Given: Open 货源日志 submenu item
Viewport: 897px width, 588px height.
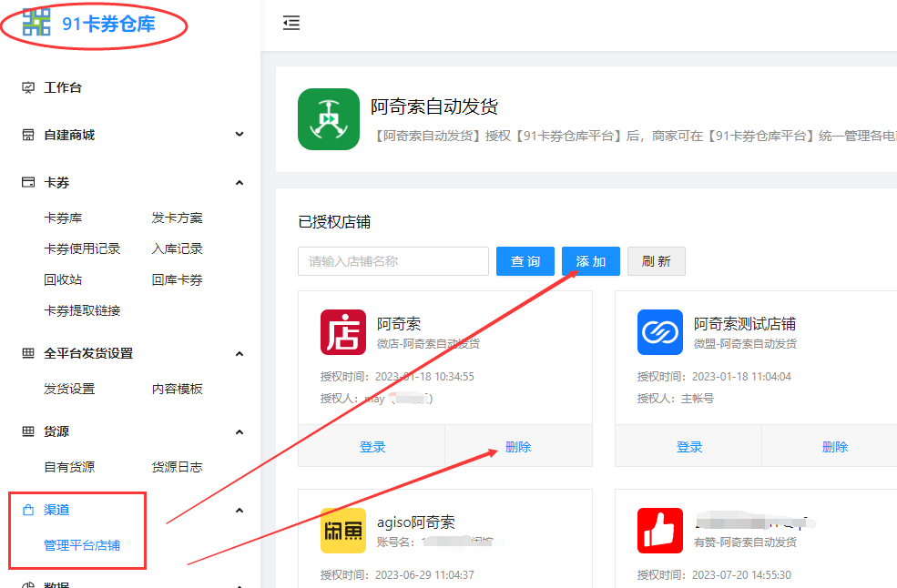Looking at the screenshot, I should 178,467.
